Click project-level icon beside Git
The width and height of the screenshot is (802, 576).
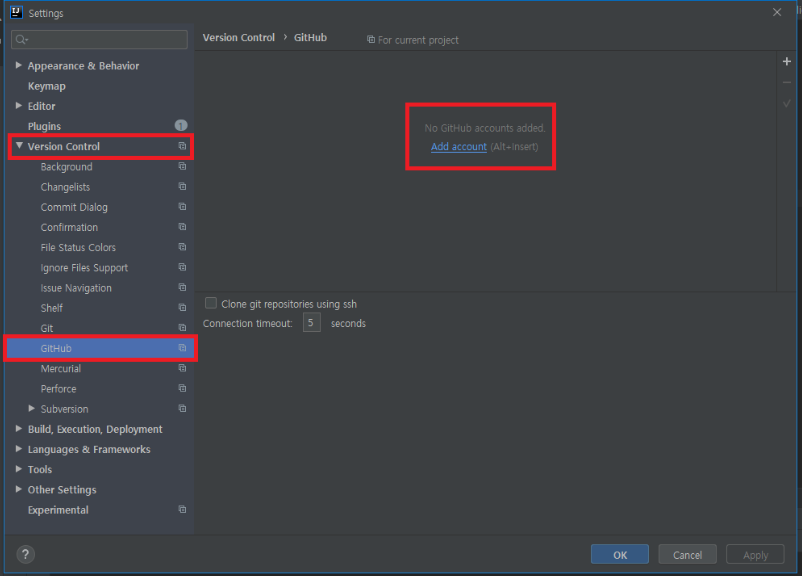(182, 328)
